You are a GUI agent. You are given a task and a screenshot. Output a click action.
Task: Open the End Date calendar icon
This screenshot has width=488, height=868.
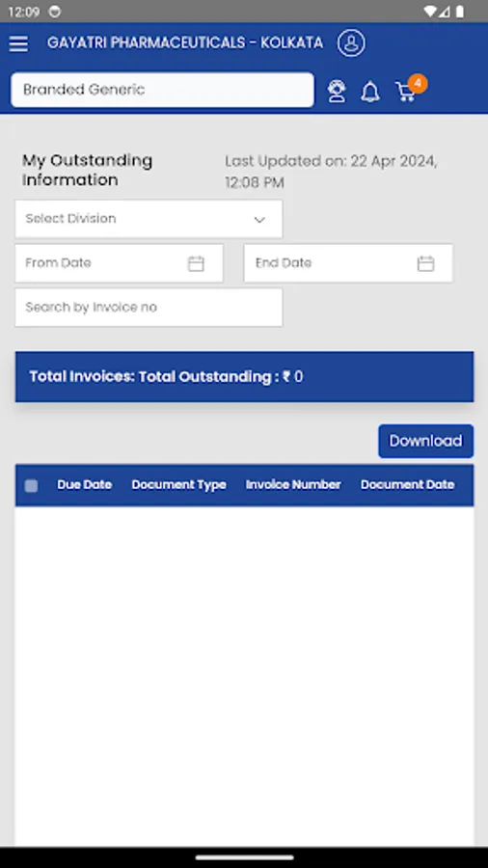coord(425,263)
